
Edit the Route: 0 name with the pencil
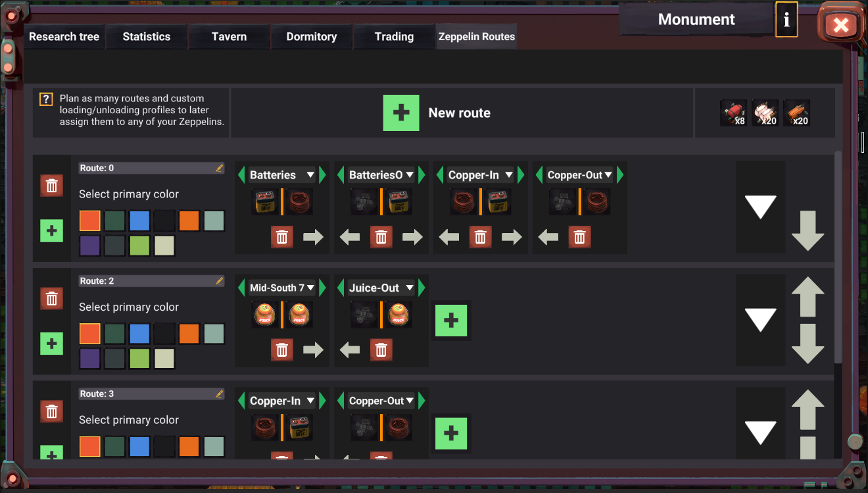click(219, 169)
